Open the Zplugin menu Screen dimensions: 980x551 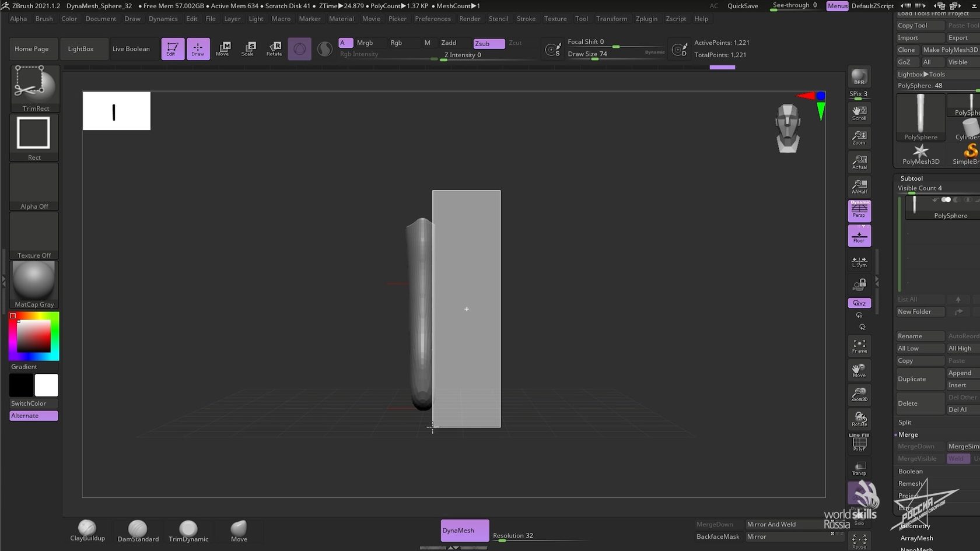(646, 19)
